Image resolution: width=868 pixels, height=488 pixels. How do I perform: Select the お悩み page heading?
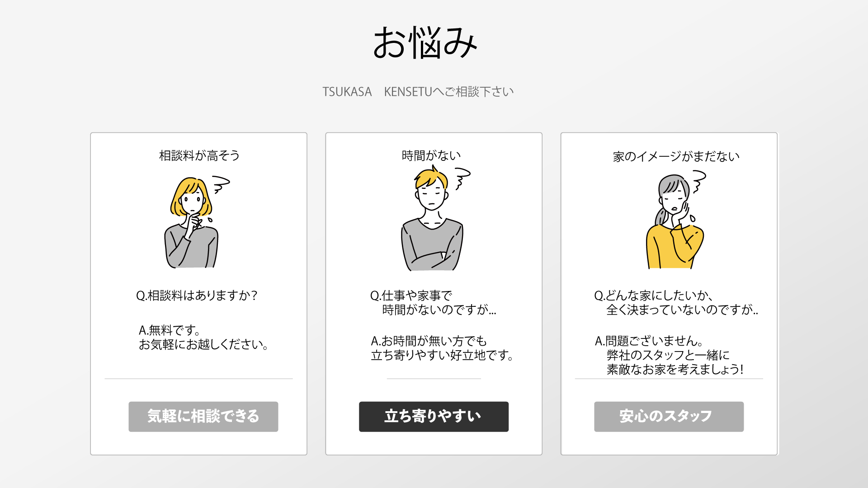(425, 43)
